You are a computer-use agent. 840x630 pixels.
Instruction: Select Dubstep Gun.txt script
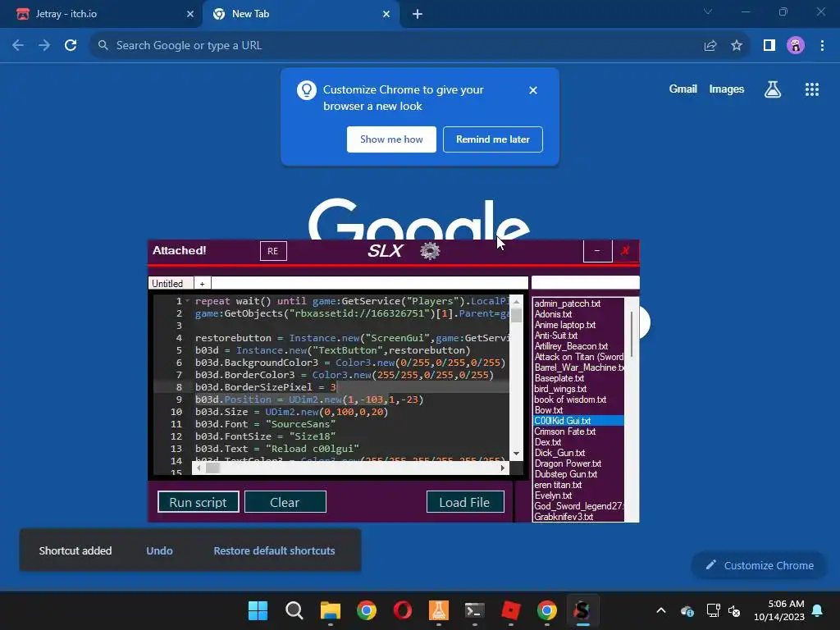click(x=566, y=475)
